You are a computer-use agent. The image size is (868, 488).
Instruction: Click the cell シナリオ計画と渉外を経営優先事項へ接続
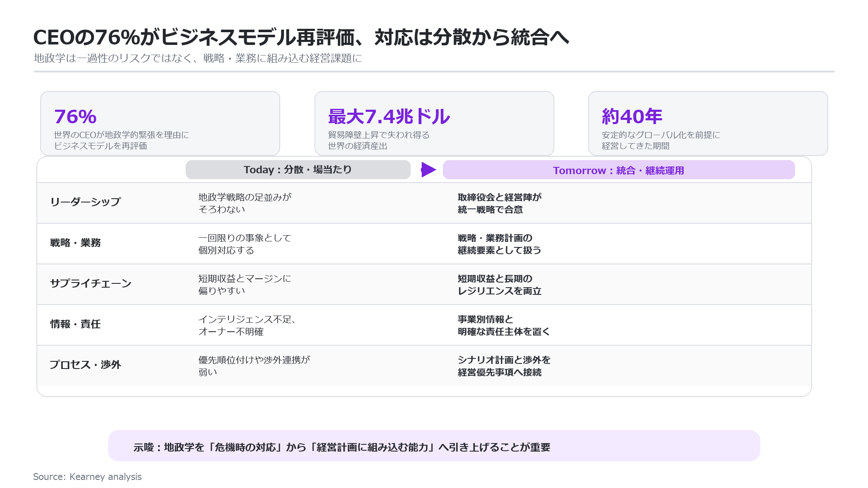pos(504,366)
